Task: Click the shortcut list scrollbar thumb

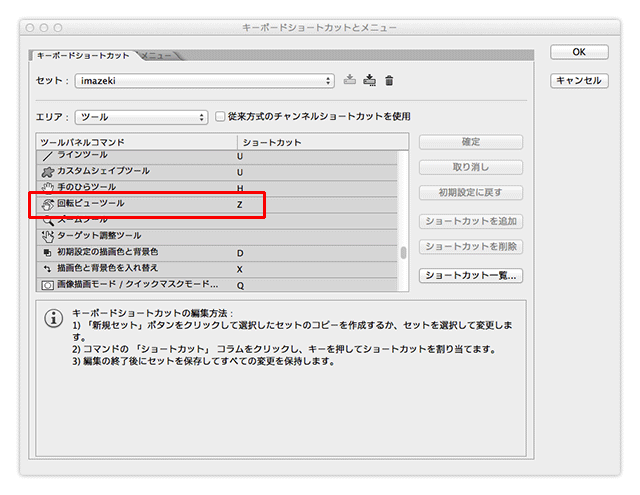Action: (403, 253)
